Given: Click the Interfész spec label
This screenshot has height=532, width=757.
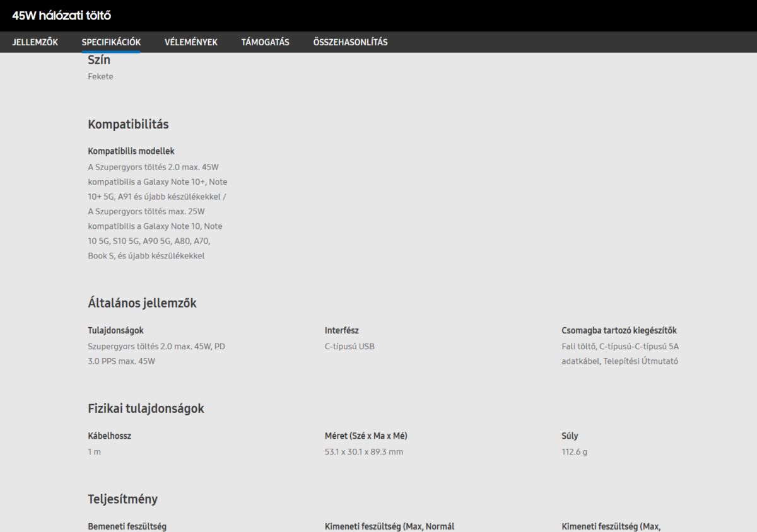Looking at the screenshot, I should click(x=342, y=330).
